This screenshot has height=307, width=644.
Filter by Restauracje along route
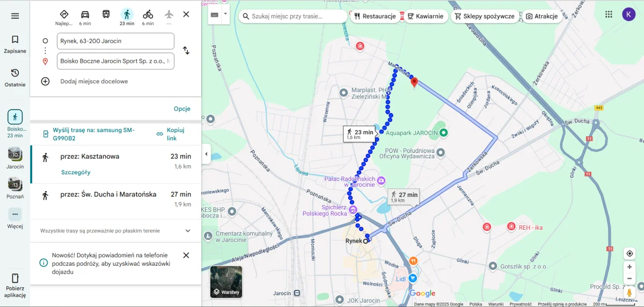(x=375, y=16)
